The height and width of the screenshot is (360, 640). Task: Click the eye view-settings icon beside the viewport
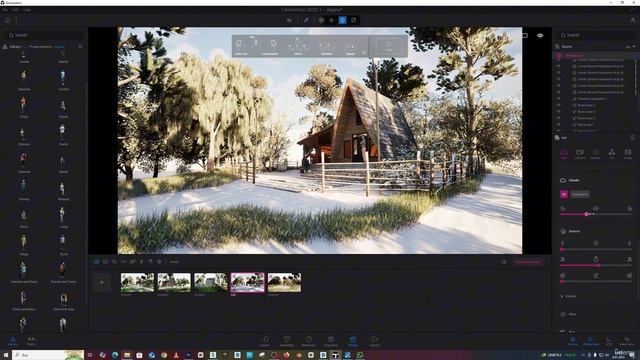coord(540,36)
